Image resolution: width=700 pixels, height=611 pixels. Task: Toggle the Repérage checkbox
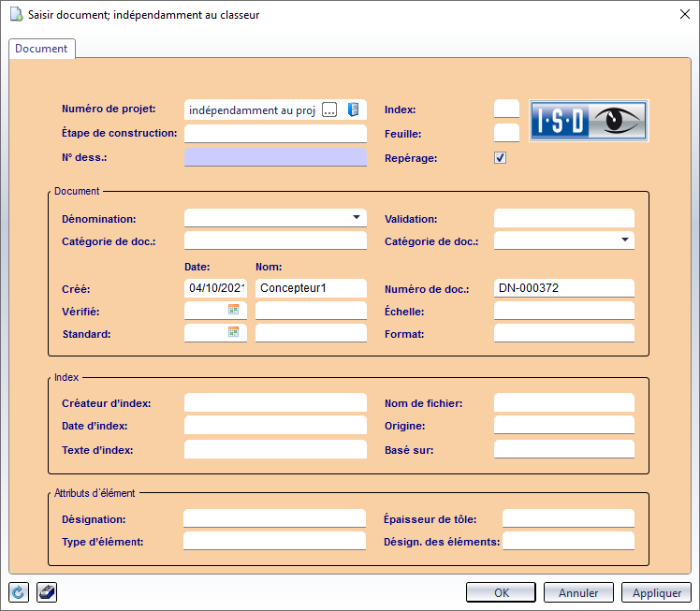[x=501, y=158]
